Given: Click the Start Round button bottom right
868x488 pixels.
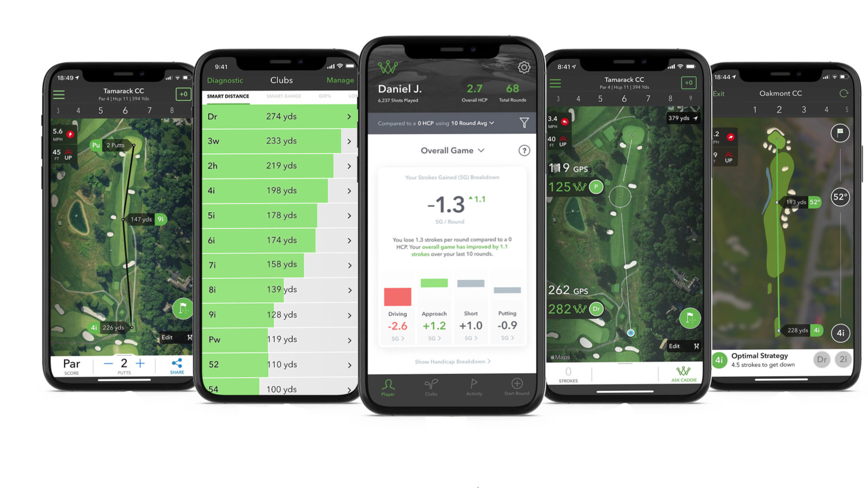Looking at the screenshot, I should (514, 387).
